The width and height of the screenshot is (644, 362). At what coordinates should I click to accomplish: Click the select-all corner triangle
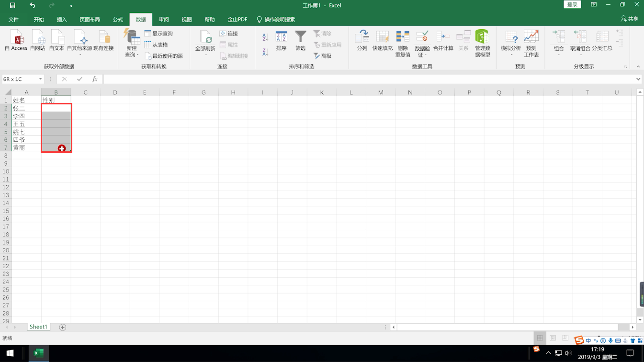tap(8, 92)
